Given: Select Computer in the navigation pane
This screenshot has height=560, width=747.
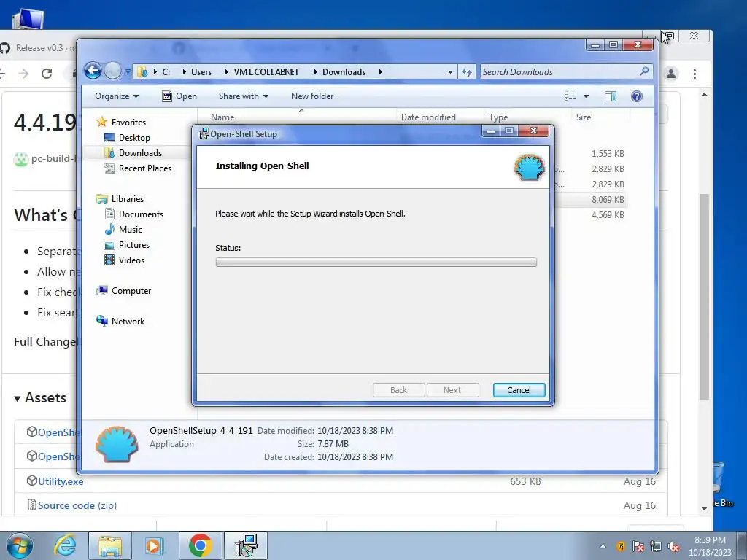Looking at the screenshot, I should [x=131, y=291].
